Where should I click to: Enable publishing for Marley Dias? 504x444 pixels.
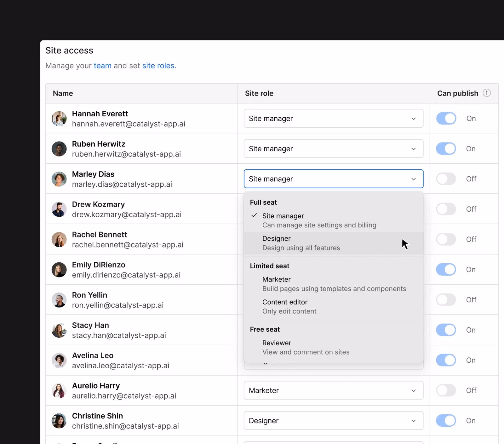[446, 179]
